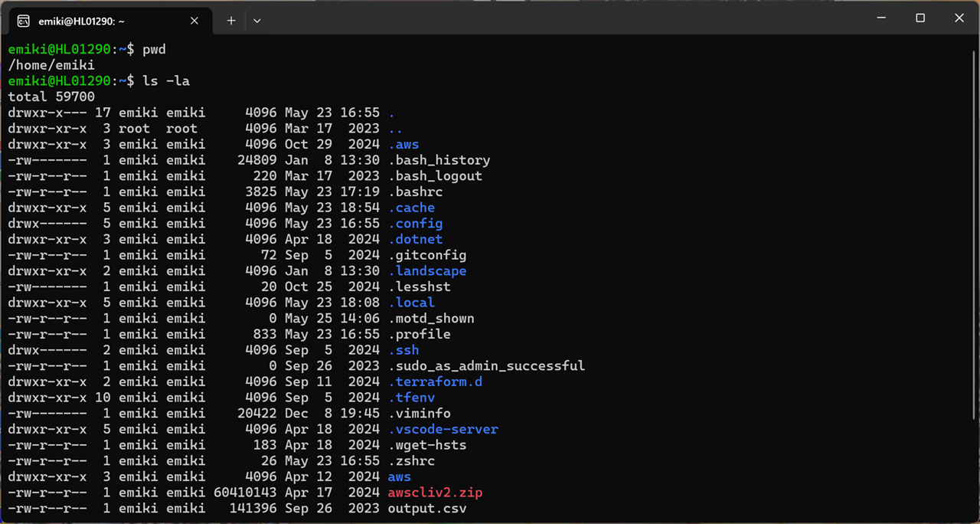Click the 'pwd' command text
Screen dimensions: 980x524
(154, 50)
